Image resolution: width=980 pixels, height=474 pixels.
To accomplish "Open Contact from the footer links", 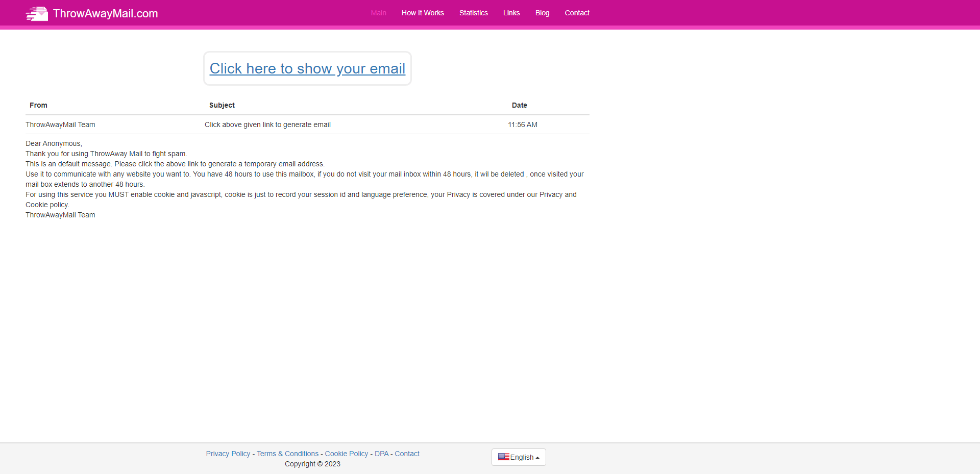I will pyautogui.click(x=407, y=453).
